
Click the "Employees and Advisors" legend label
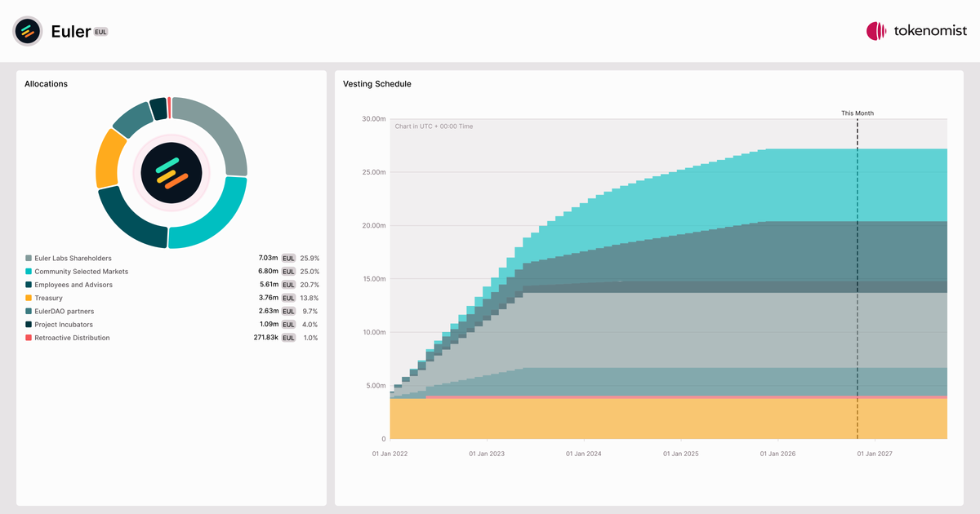[x=73, y=285]
